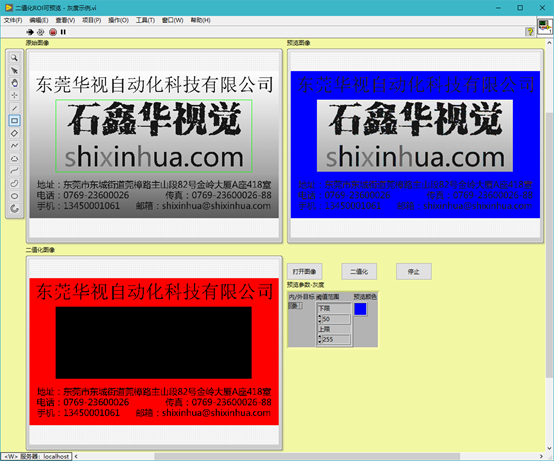
Task: Increment the 下限 threshold stepper
Action: click(x=320, y=317)
